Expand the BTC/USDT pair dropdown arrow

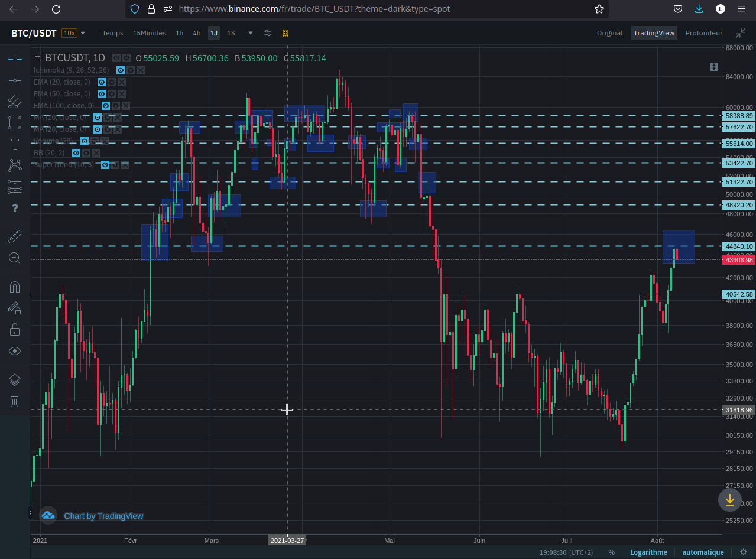tap(83, 33)
